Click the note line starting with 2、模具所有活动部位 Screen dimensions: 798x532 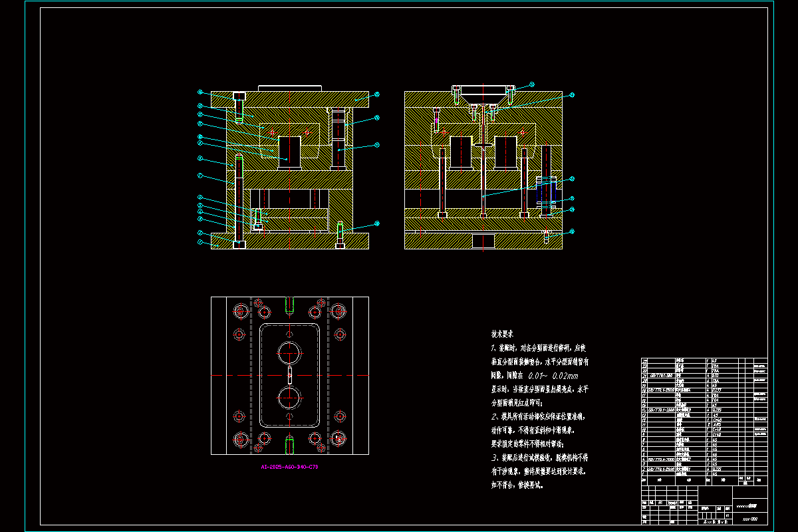[x=537, y=416]
